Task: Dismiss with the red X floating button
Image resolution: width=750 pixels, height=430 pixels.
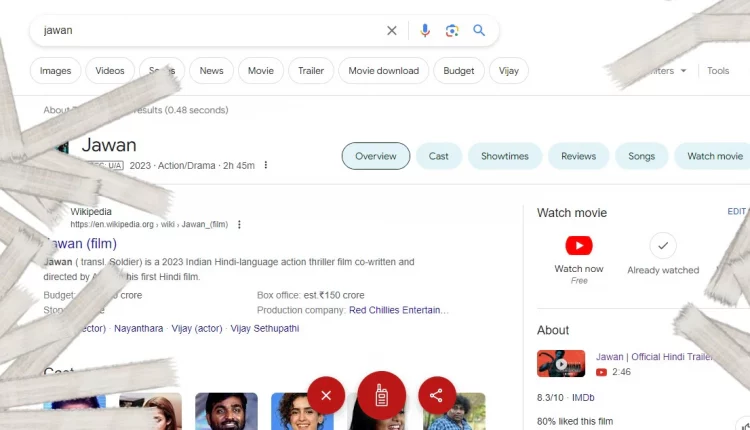Action: coord(326,396)
